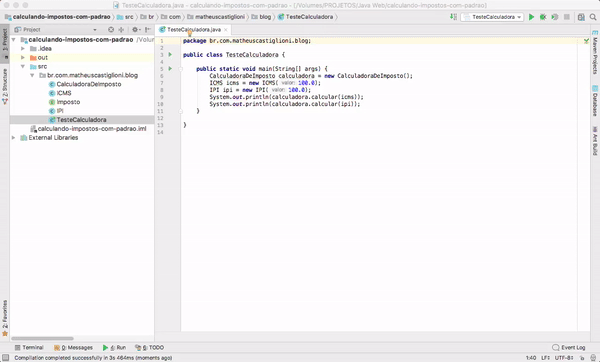Close the TesteCalculadora.java editor tab
600x362 pixels.
[x=226, y=29]
